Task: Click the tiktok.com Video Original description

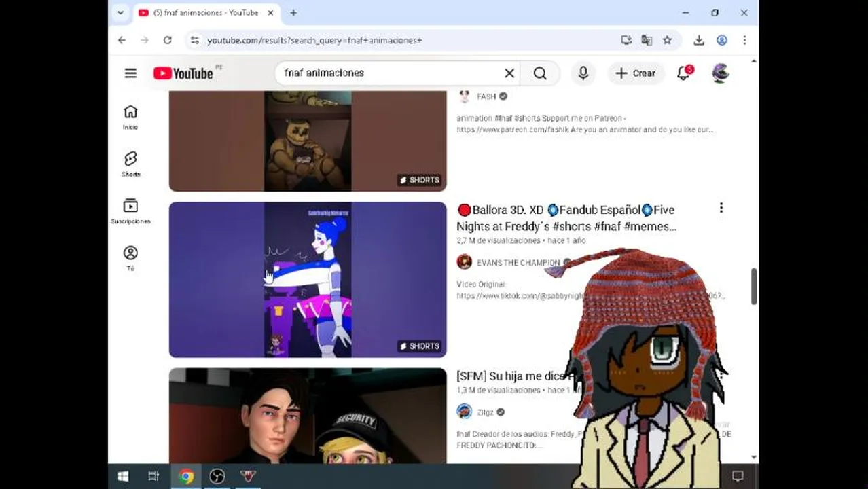Action: [590, 290]
